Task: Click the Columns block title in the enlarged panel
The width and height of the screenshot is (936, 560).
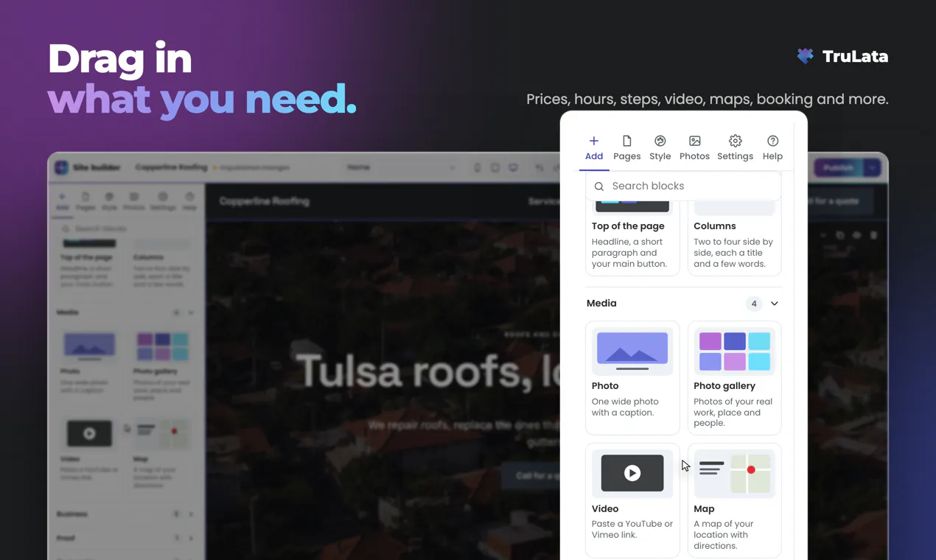Action: tap(714, 226)
